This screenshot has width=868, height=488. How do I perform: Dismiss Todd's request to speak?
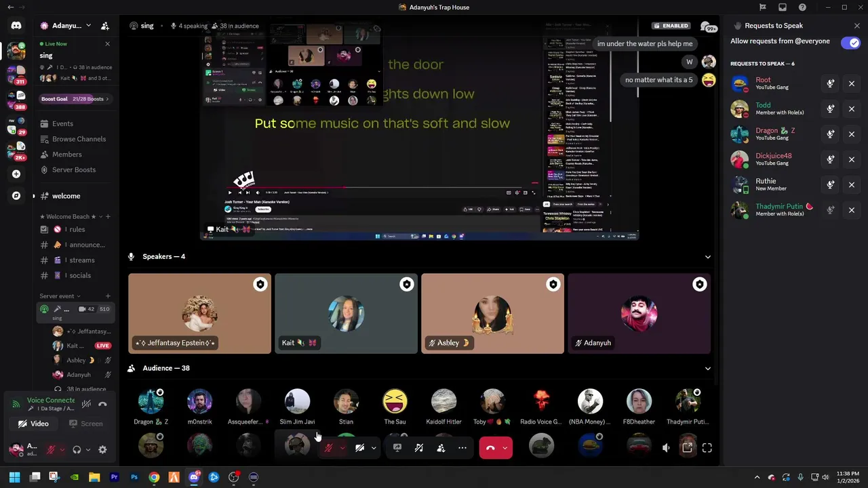pyautogui.click(x=852, y=109)
